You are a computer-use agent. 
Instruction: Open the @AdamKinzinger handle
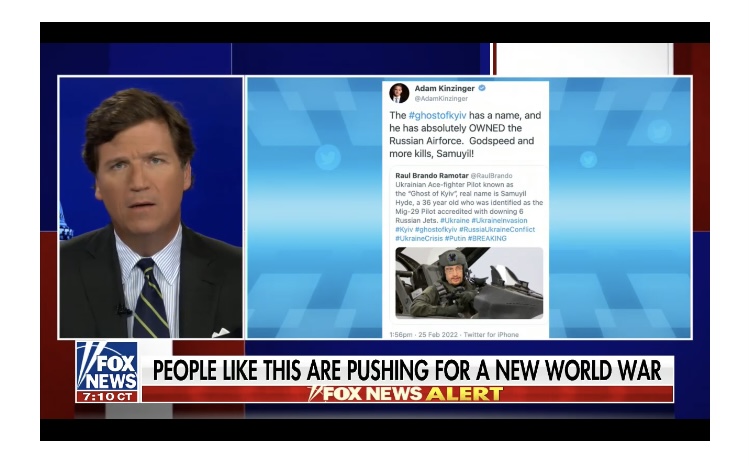pyautogui.click(x=441, y=99)
